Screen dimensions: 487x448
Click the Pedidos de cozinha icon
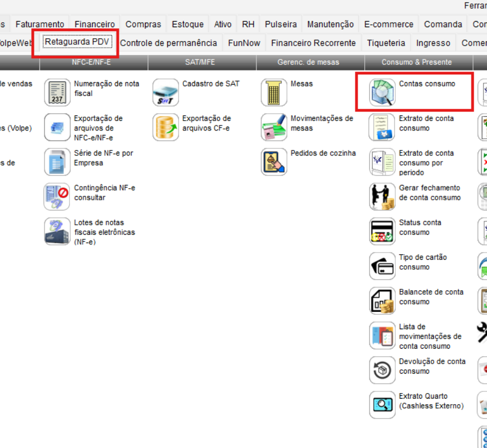[x=274, y=162]
